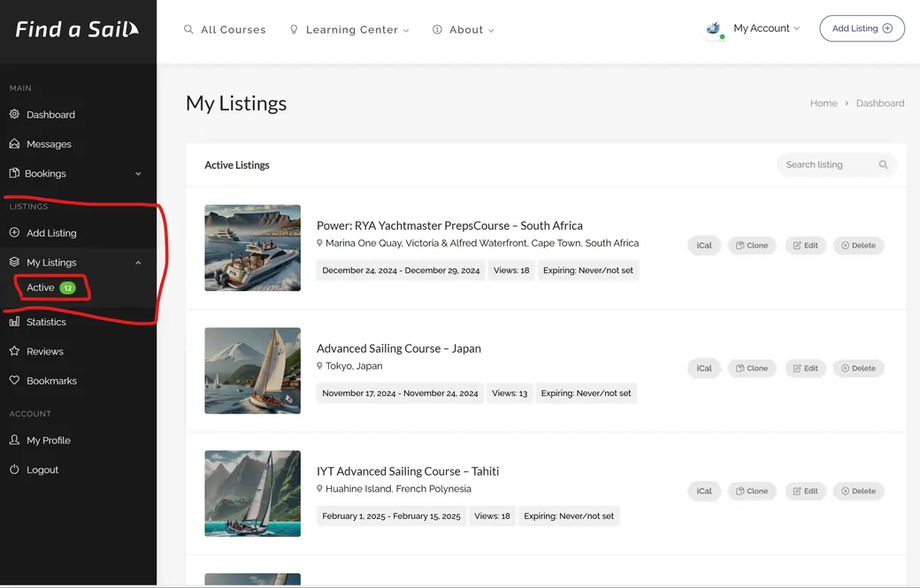Clone the RYA Yachtmaster South Africa listing

click(x=752, y=245)
